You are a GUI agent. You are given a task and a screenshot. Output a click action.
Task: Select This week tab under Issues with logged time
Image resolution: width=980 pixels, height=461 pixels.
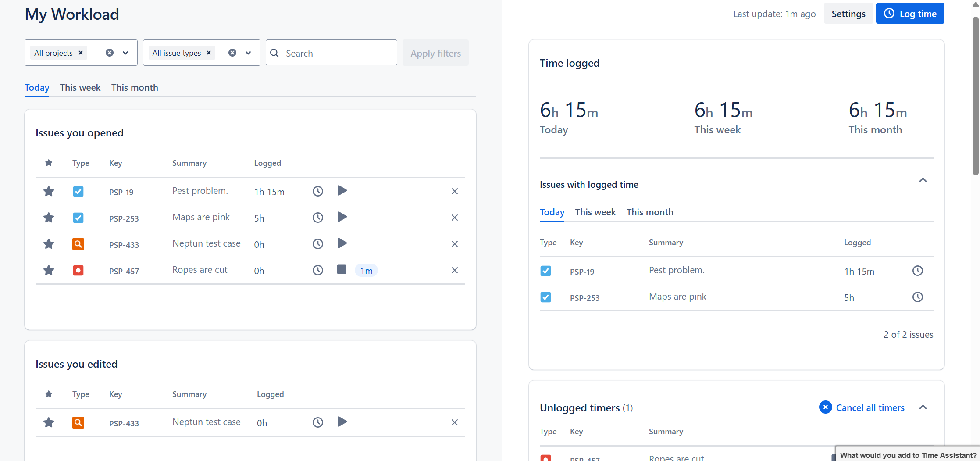[x=595, y=212]
